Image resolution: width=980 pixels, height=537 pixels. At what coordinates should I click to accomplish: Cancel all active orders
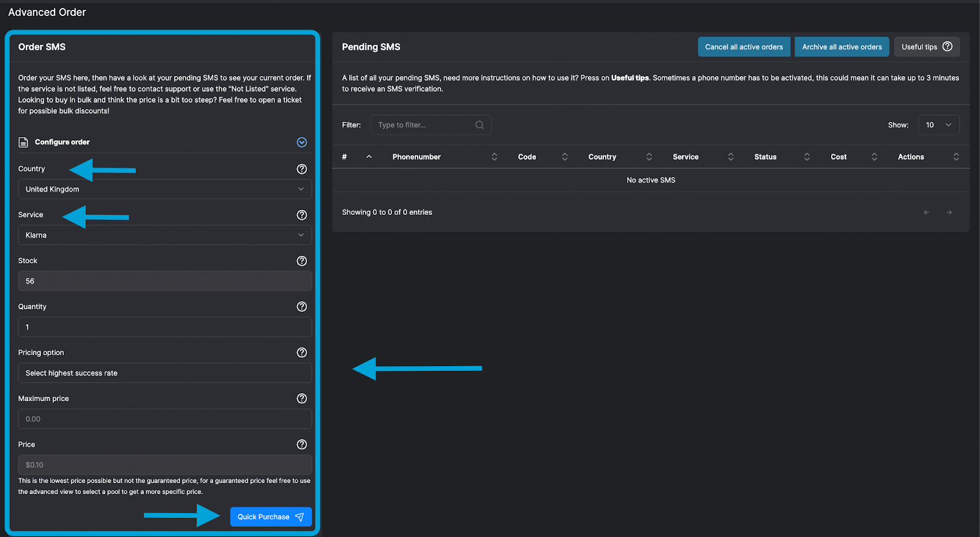tap(744, 47)
